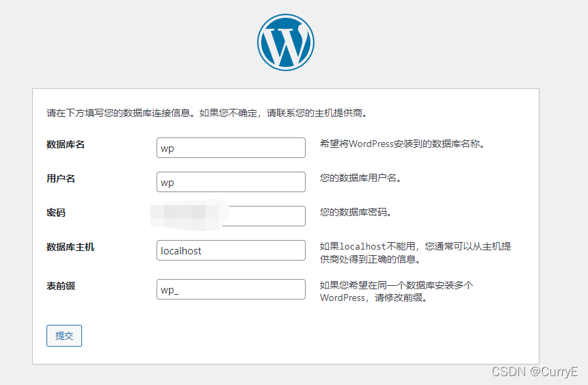Click the 数据库名 label
The image size is (588, 385).
(66, 144)
